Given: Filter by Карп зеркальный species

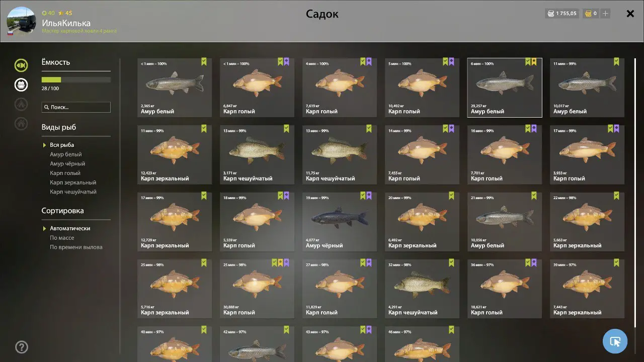Looking at the screenshot, I should (x=73, y=183).
